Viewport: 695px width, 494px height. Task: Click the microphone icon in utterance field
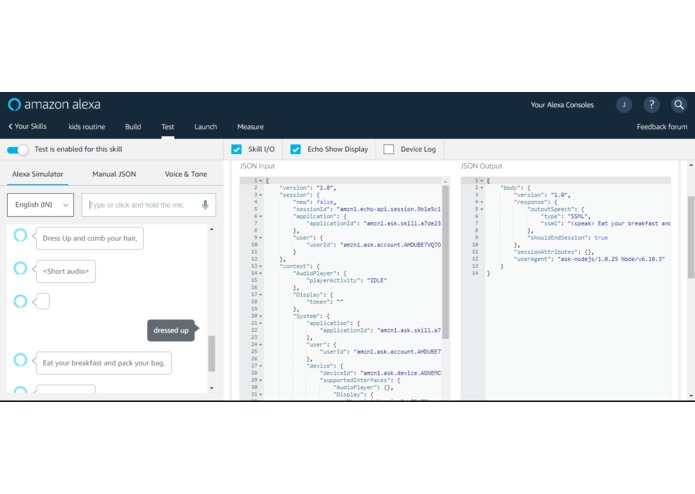(x=205, y=205)
